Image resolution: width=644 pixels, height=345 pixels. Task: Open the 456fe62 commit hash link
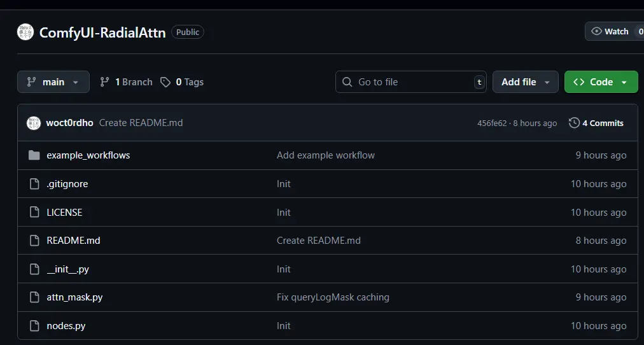pyautogui.click(x=492, y=123)
